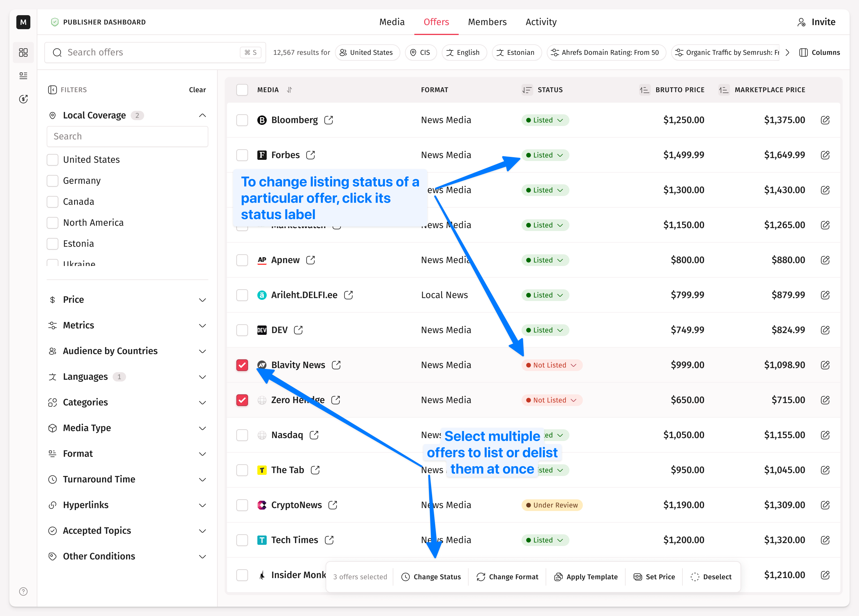Click Change Status in action bar
Screen dimensions: 859x616
point(431,577)
